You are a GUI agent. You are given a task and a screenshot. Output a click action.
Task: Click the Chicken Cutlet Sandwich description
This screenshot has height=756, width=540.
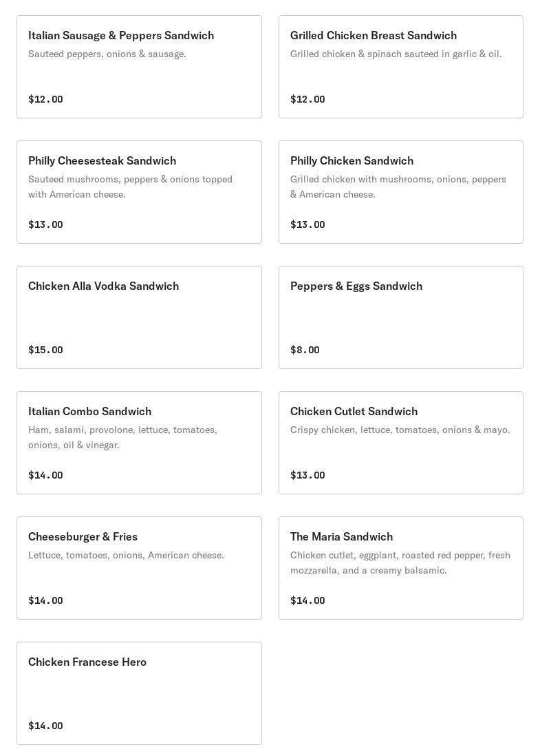click(x=400, y=430)
